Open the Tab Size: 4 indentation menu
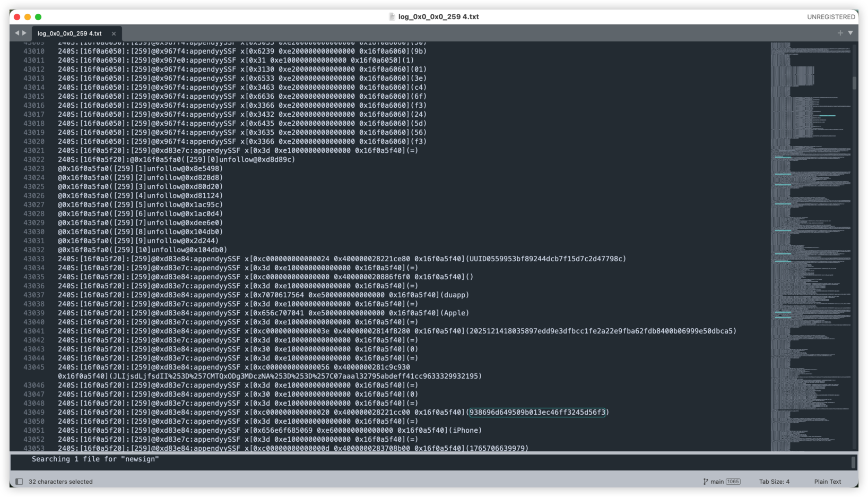The width and height of the screenshot is (868, 497). [774, 482]
